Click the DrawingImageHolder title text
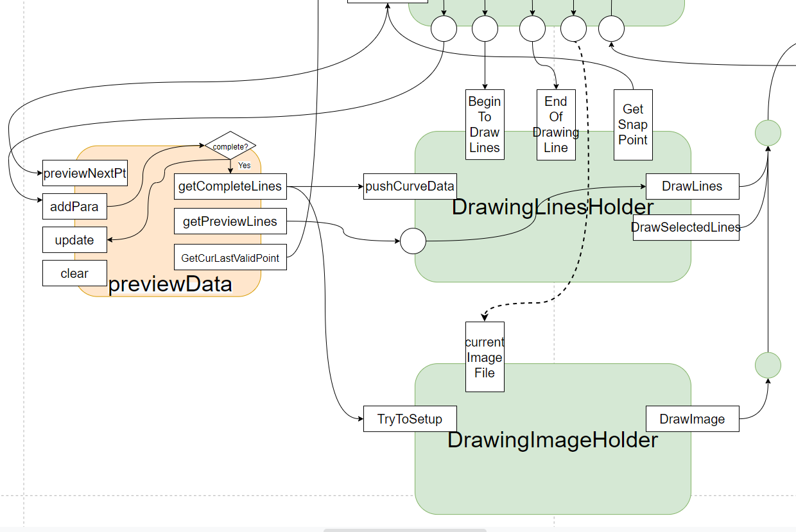 point(553,440)
